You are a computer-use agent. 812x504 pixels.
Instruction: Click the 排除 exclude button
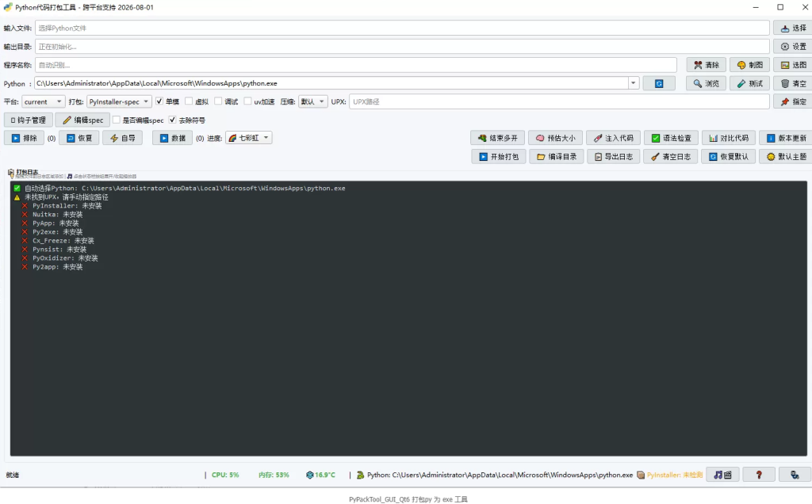(x=24, y=138)
